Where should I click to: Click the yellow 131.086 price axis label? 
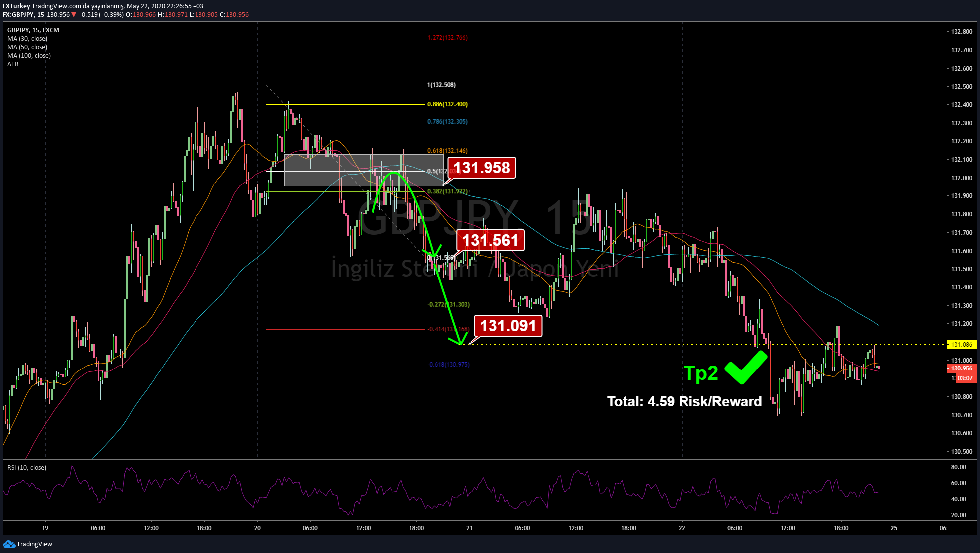coord(962,344)
